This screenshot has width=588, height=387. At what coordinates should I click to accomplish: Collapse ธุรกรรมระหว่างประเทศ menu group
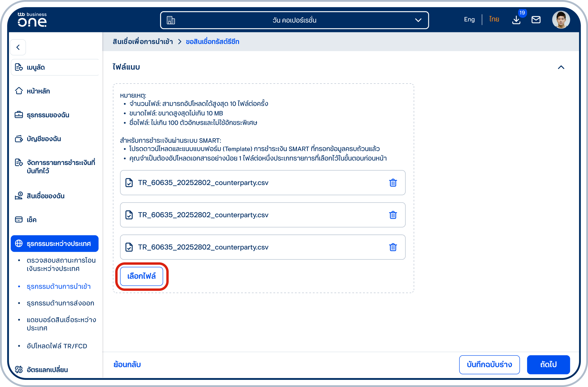pos(55,244)
